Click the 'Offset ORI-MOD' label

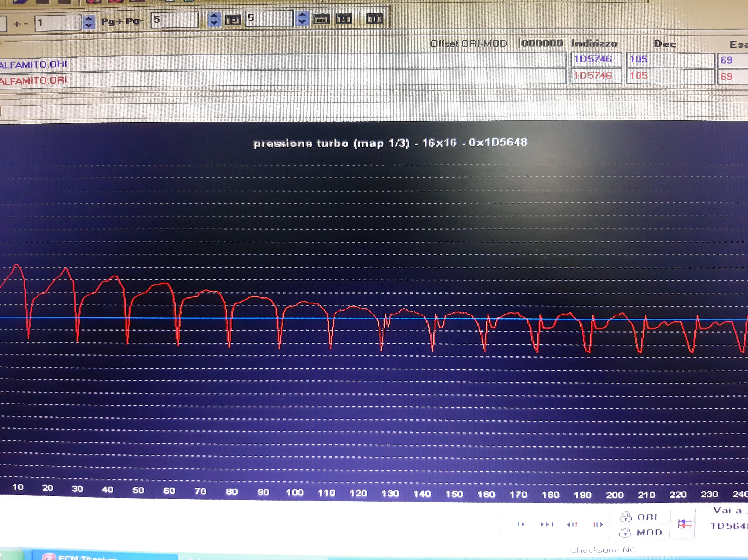[x=468, y=44]
